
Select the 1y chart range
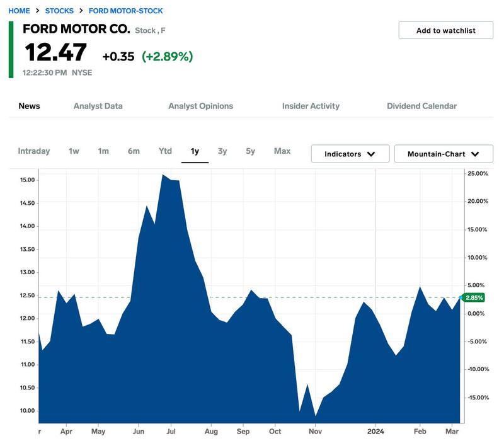coord(195,151)
